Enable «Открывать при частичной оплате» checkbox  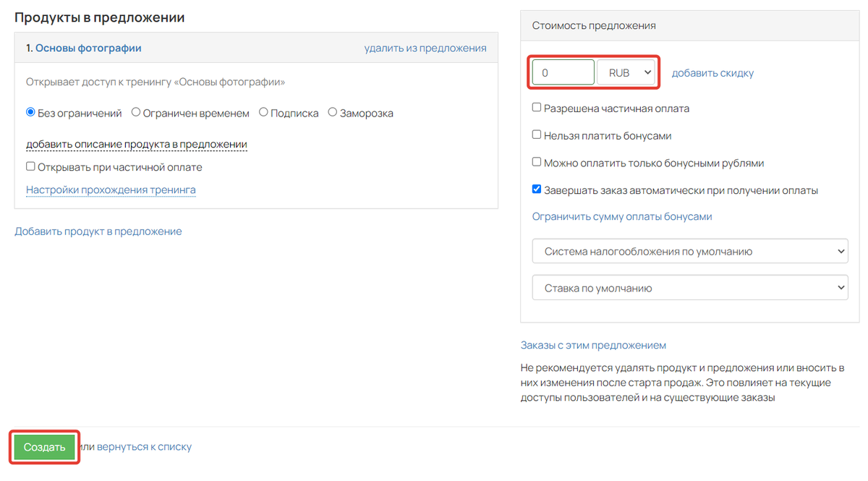(30, 166)
